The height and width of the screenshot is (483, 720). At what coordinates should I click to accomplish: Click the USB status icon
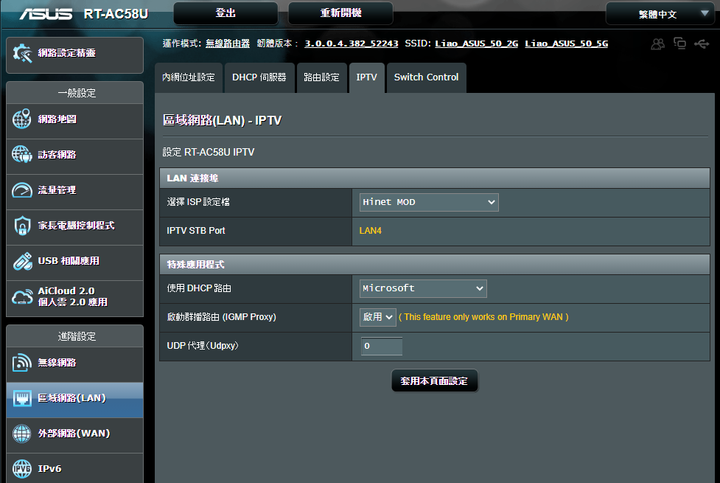point(702,44)
